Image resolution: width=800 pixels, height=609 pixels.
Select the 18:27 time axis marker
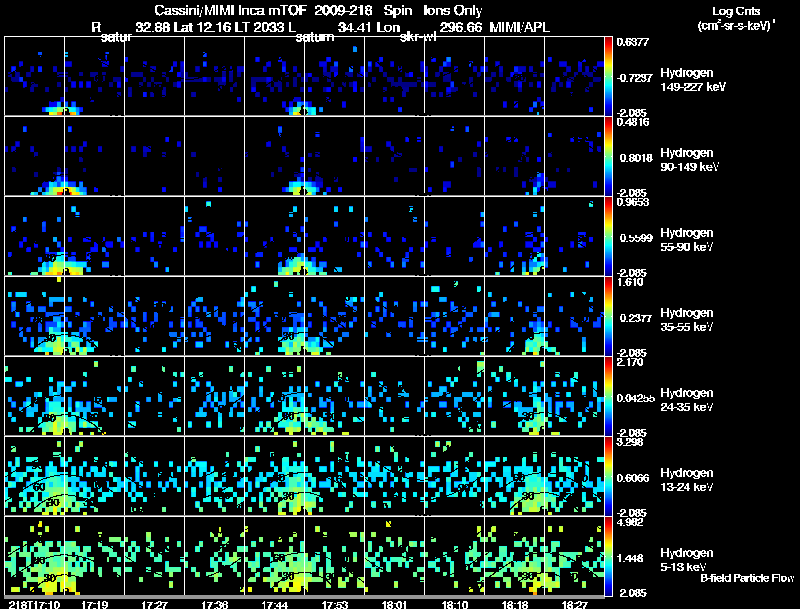574,604
